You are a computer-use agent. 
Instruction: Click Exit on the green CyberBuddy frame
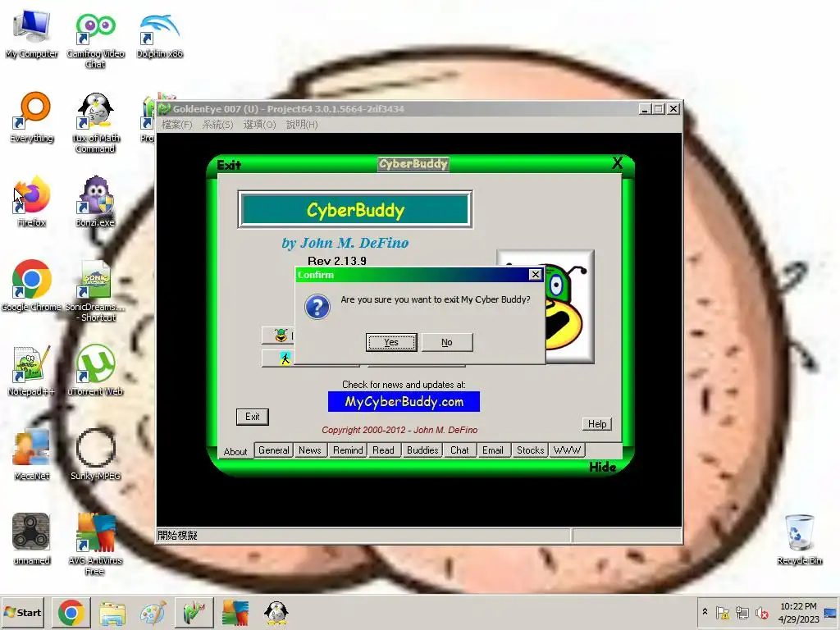tap(229, 165)
